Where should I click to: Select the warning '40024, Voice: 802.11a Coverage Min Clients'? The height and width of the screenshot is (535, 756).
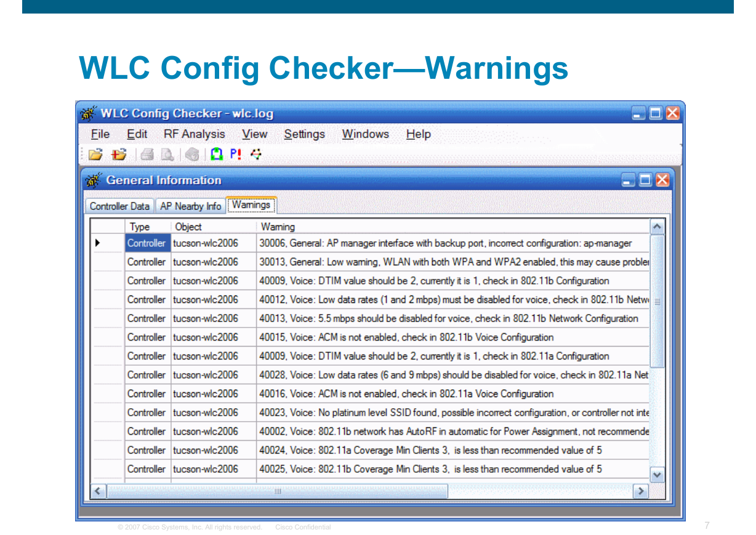453,450
